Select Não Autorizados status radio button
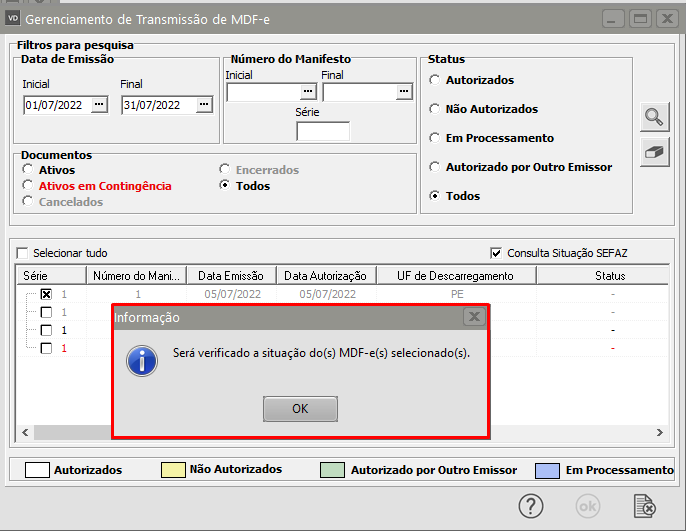 pos(434,108)
